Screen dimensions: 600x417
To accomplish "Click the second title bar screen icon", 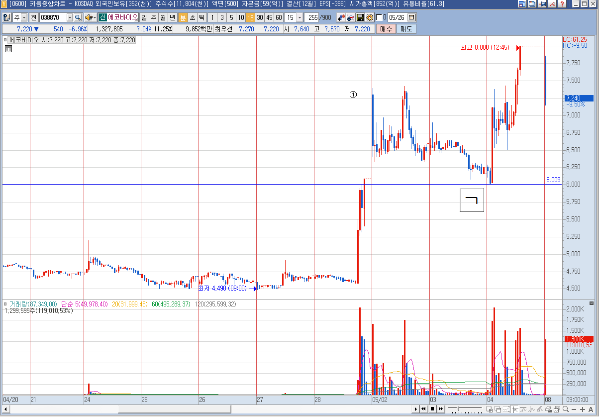I will click(532, 4).
